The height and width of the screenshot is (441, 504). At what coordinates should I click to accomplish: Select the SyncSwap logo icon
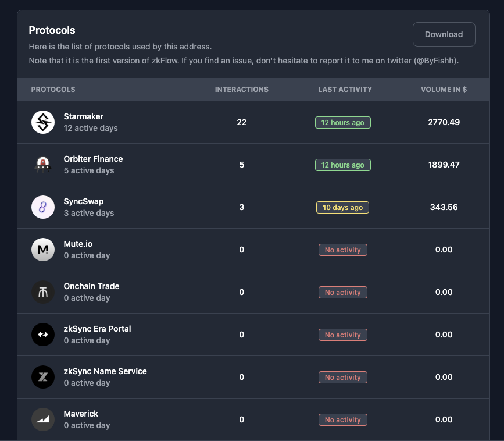(43, 207)
